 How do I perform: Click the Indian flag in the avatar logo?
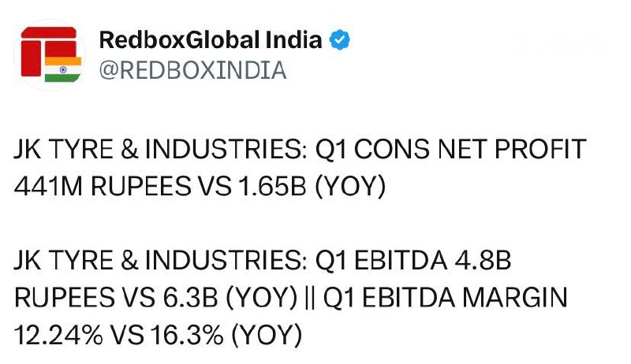[63, 69]
